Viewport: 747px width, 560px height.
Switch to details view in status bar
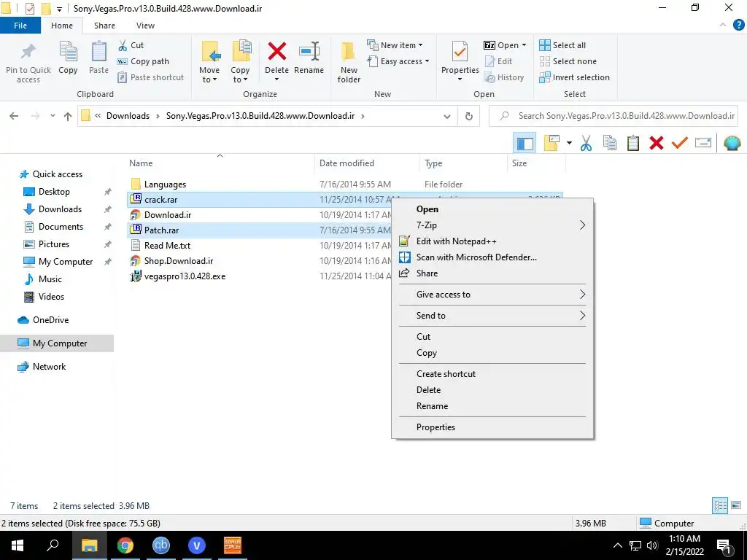(720, 505)
